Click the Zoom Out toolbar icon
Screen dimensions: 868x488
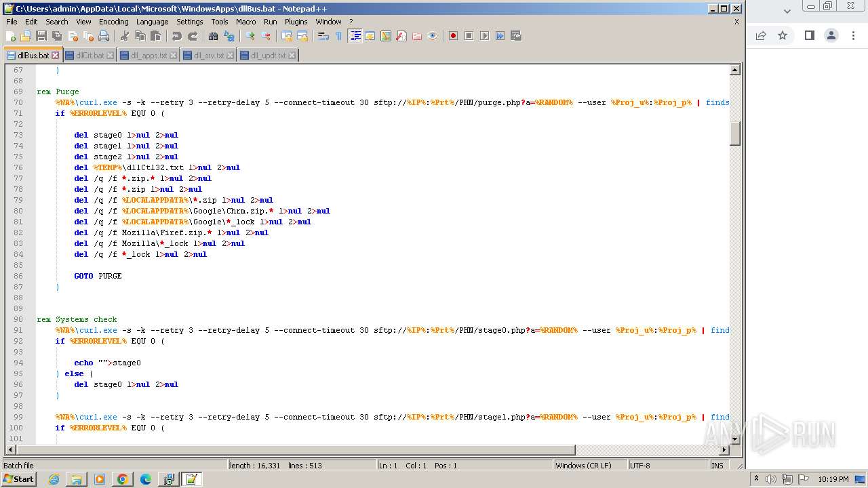tap(266, 36)
